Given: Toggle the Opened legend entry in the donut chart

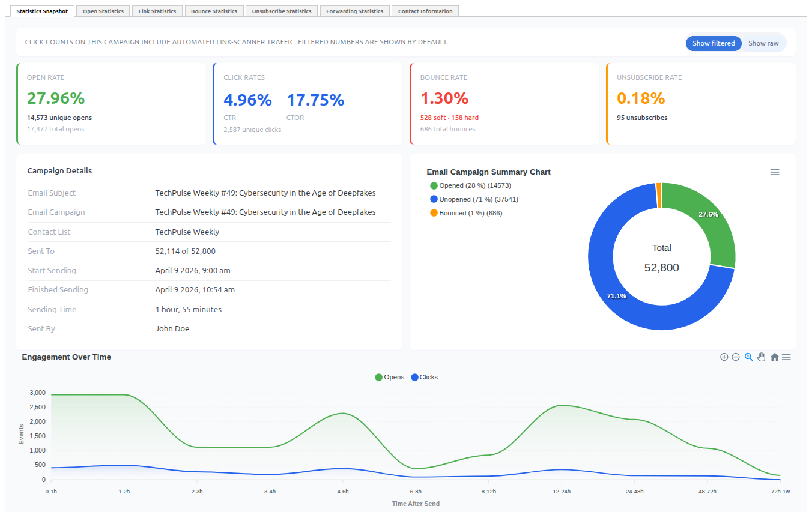Looking at the screenshot, I should coord(470,185).
